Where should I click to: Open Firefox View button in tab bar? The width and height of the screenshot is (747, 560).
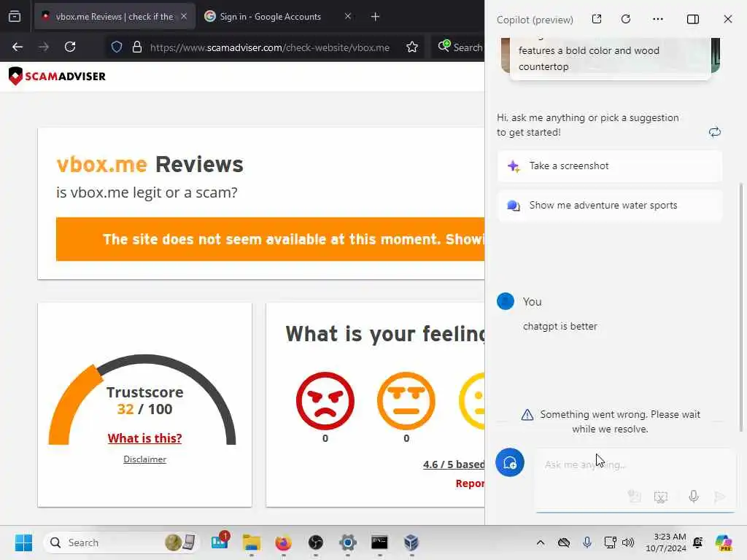[x=15, y=16]
